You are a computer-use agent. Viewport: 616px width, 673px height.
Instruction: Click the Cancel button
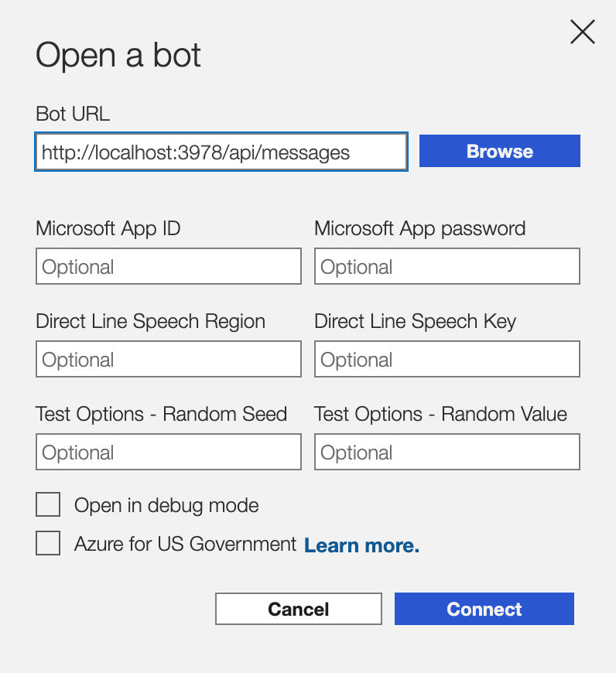point(298,609)
